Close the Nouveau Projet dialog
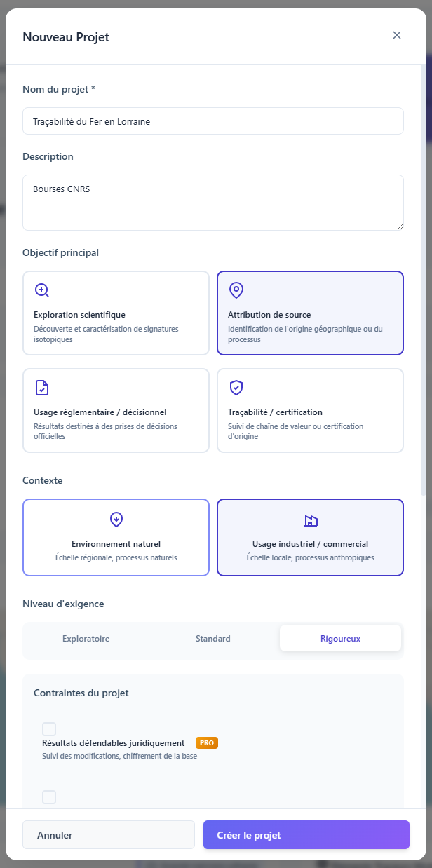432x868 pixels. (x=397, y=35)
